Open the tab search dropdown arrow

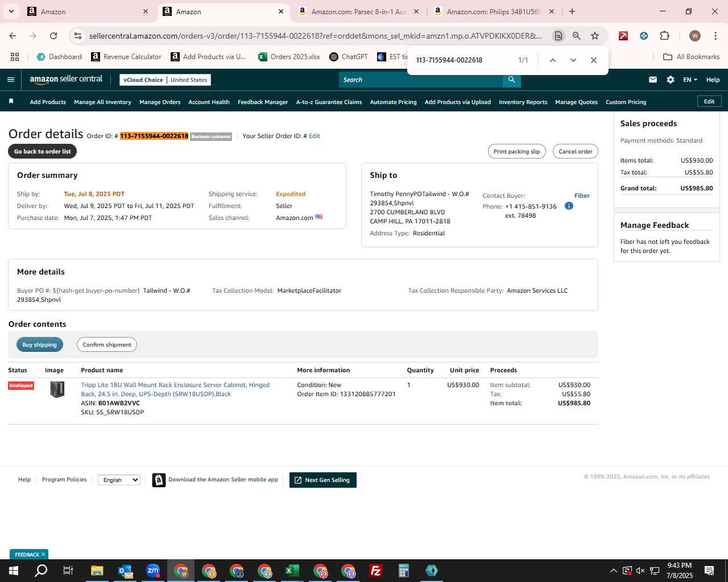point(11,11)
